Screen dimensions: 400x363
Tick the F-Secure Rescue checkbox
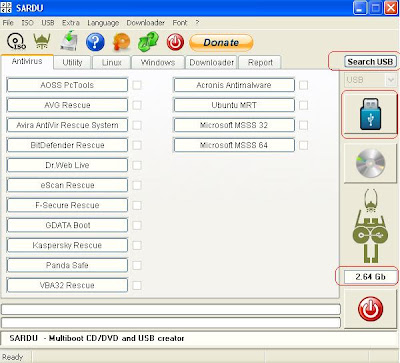click(x=137, y=205)
